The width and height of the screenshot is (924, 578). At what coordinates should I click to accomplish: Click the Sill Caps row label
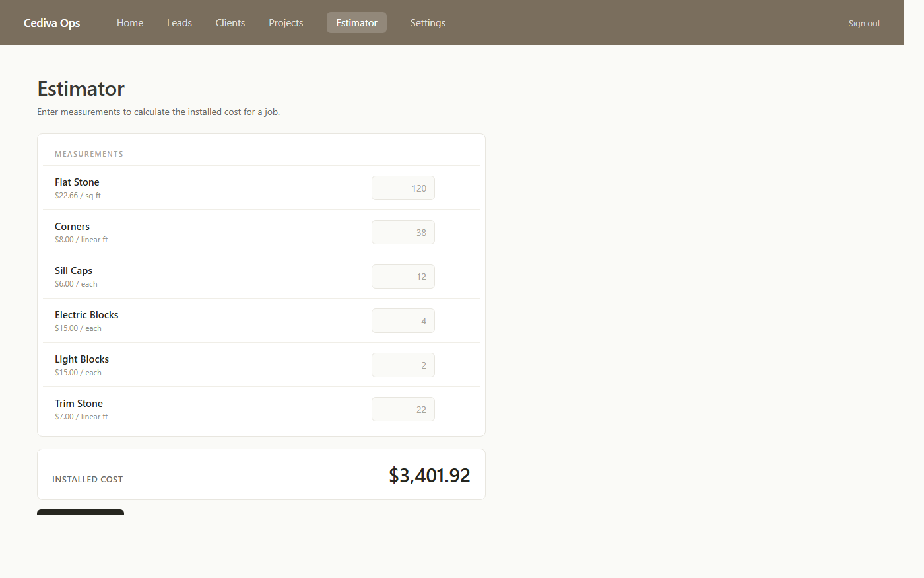(73, 271)
